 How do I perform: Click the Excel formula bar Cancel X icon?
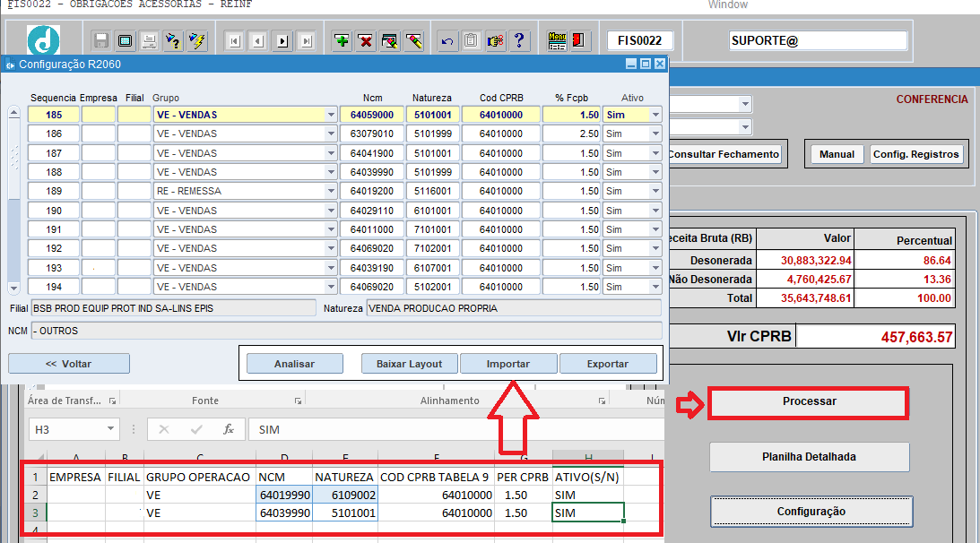164,429
